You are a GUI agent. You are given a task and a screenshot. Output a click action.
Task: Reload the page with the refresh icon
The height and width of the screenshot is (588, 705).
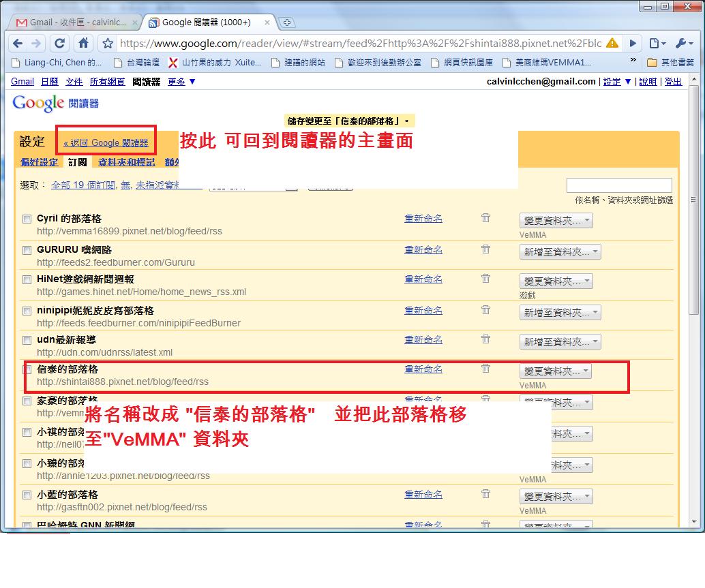[59, 44]
